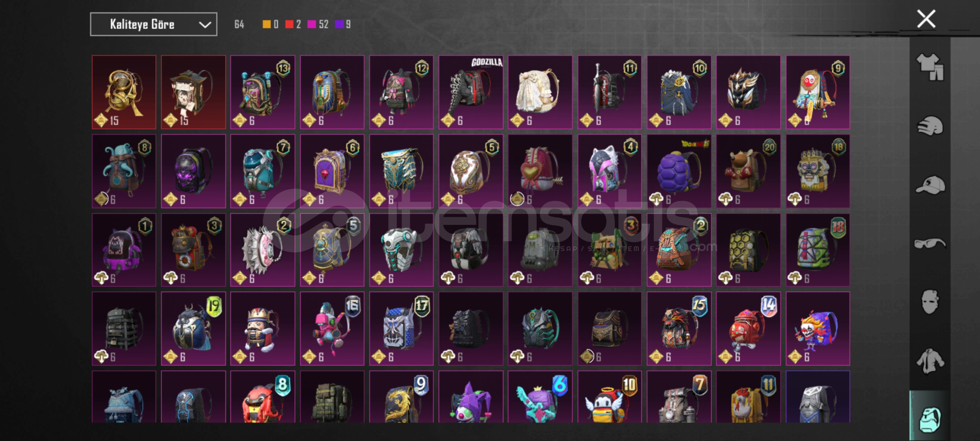Choose the nutcracker king backpack

click(262, 329)
